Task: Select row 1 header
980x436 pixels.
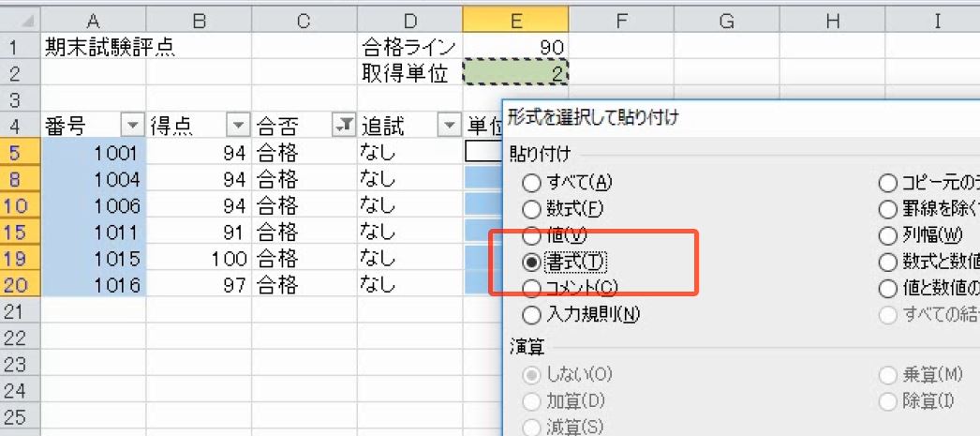Action: [x=20, y=47]
